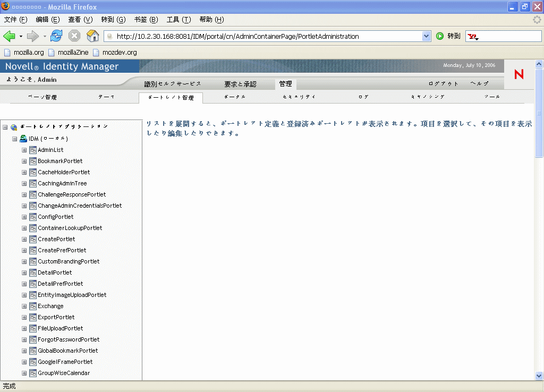Open the ログ sub-tab
The height and width of the screenshot is (392, 544).
[363, 97]
